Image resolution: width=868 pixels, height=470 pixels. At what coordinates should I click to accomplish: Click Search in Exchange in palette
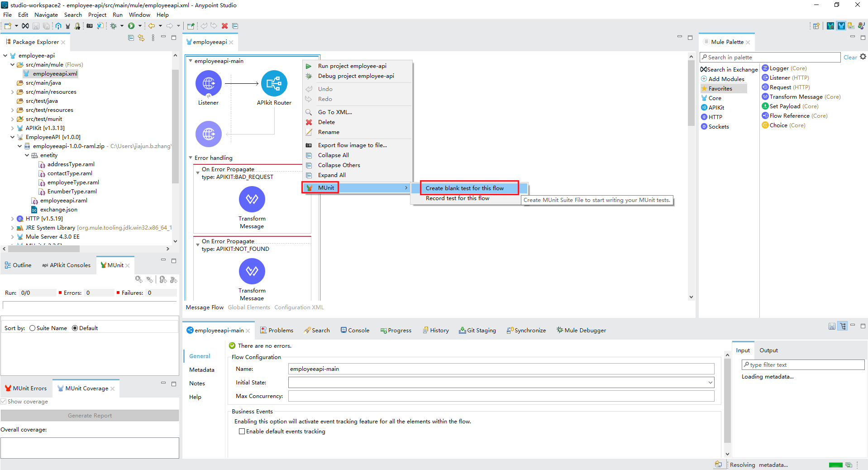click(729, 69)
